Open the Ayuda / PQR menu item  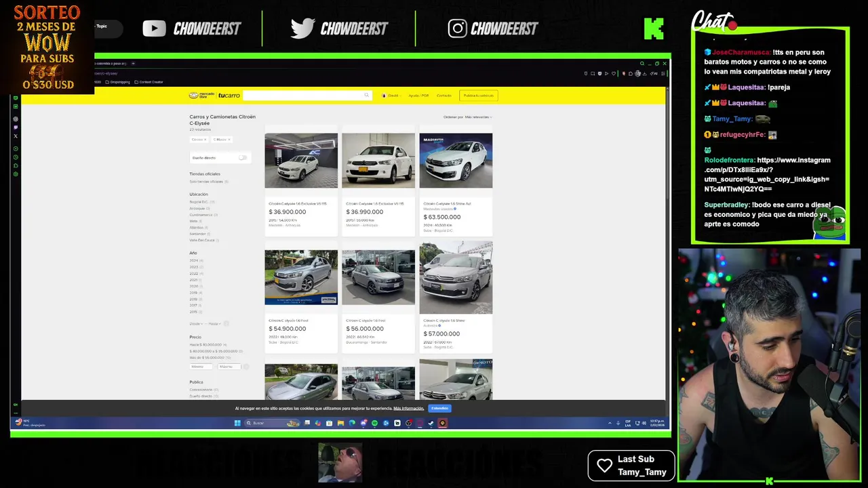(418, 96)
